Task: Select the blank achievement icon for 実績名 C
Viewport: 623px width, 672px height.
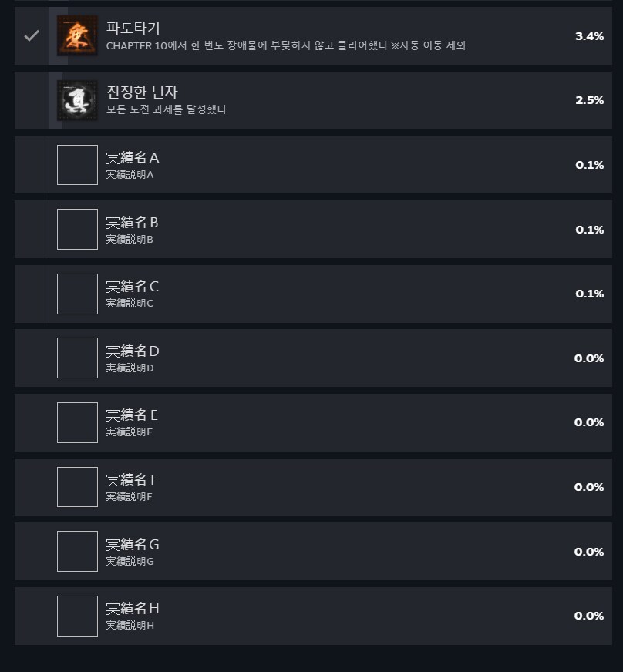Action: click(77, 293)
